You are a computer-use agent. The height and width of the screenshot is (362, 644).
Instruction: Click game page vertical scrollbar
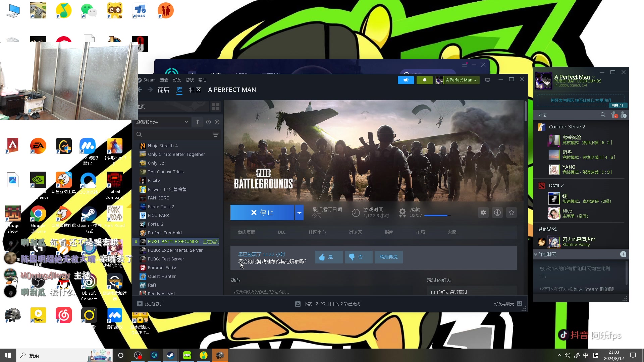[x=525, y=111]
